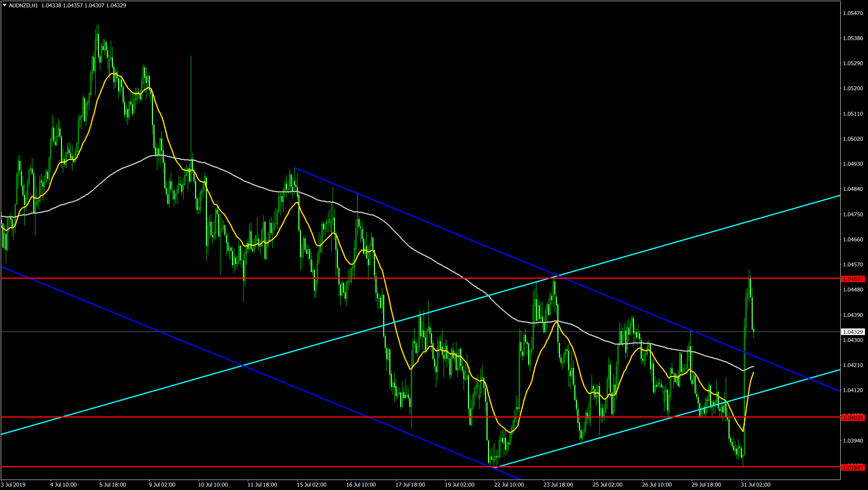Click the current price tag 1.04329
The image size is (868, 490).
point(853,332)
